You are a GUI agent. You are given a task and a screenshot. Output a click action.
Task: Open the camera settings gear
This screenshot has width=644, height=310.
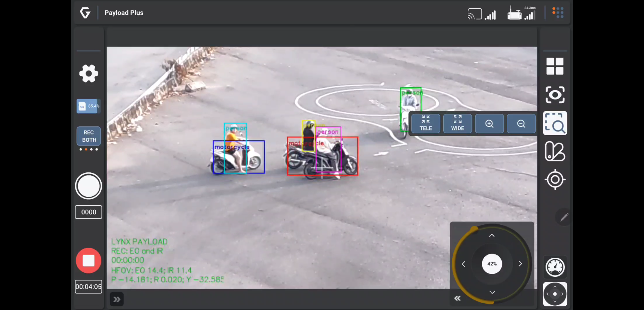[88, 73]
